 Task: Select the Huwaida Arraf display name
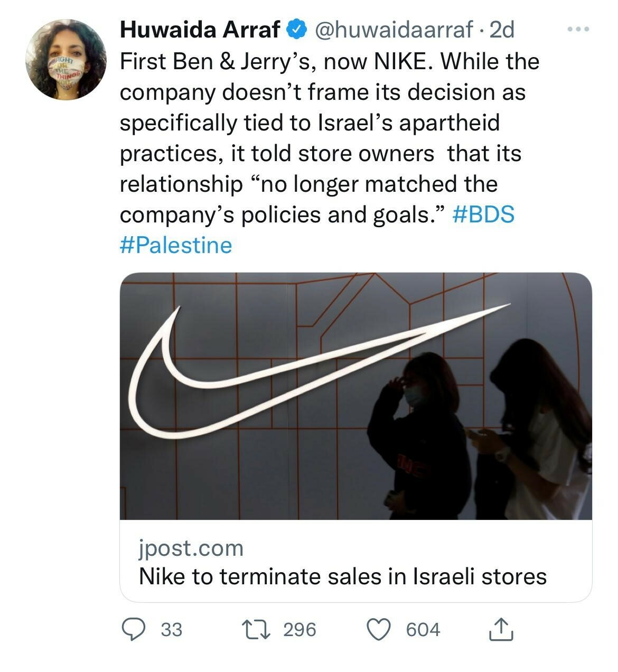[196, 31]
